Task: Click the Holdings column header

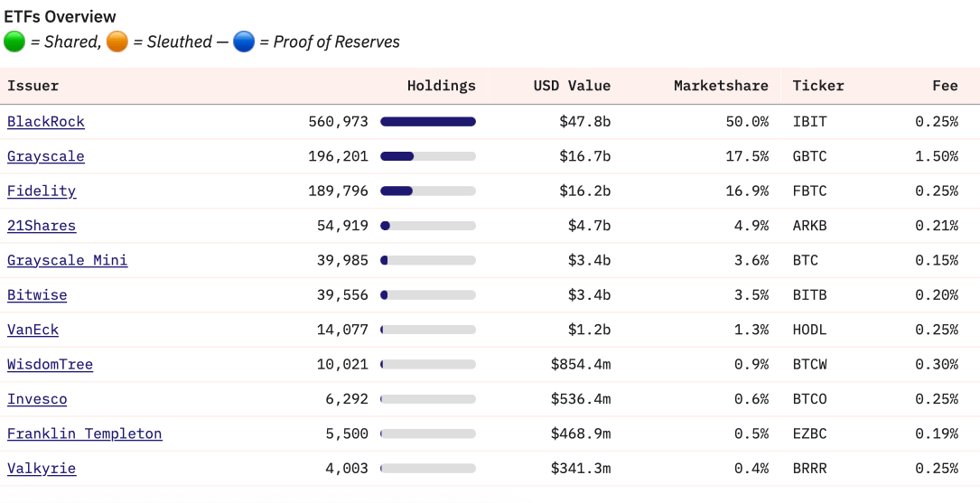Action: point(442,86)
